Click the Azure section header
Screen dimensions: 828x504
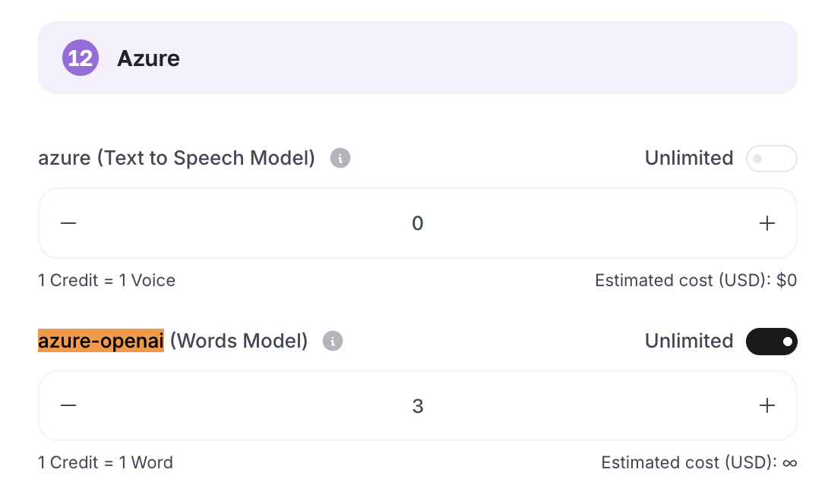pyautogui.click(x=418, y=58)
